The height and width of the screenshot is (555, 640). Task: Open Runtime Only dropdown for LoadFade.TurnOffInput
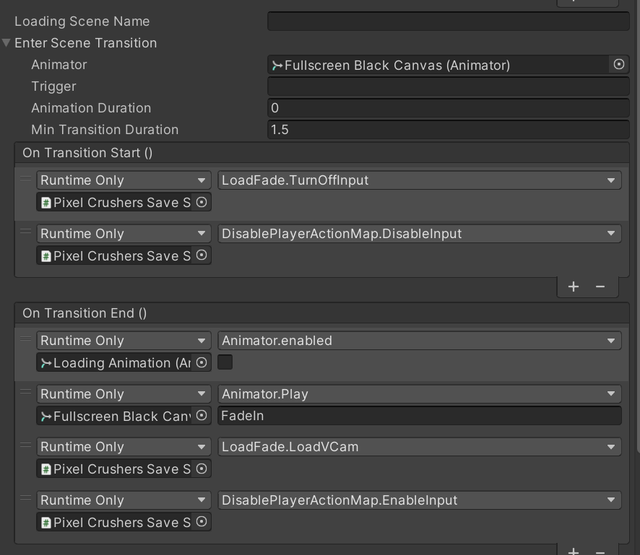pos(124,180)
